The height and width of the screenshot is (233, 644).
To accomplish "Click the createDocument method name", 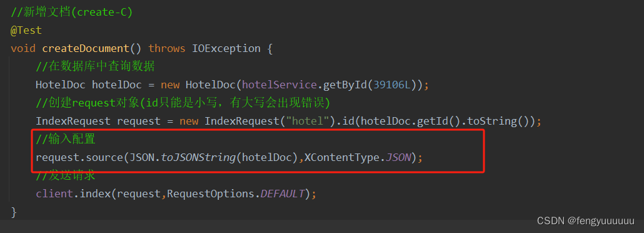I will [86, 49].
